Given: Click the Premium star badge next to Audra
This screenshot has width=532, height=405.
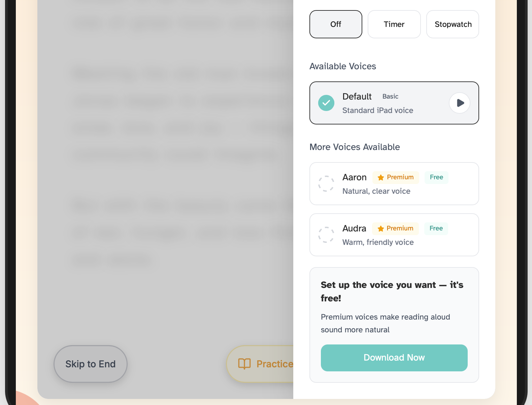Looking at the screenshot, I should (395, 228).
